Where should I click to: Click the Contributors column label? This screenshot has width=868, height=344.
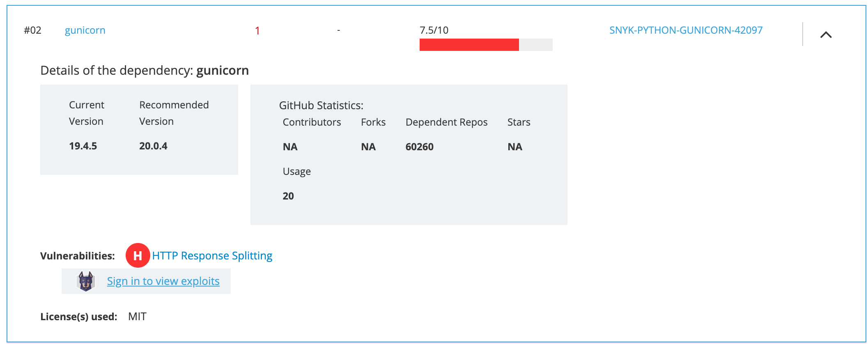[312, 122]
